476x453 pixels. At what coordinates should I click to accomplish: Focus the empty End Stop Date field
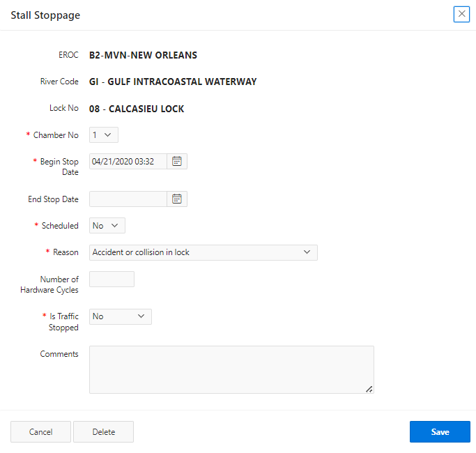point(128,199)
